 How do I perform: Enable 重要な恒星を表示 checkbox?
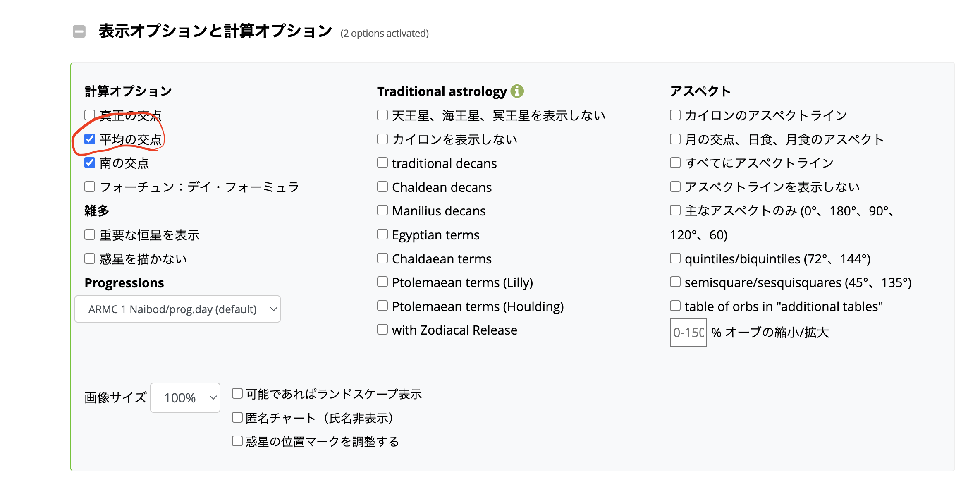(90, 235)
